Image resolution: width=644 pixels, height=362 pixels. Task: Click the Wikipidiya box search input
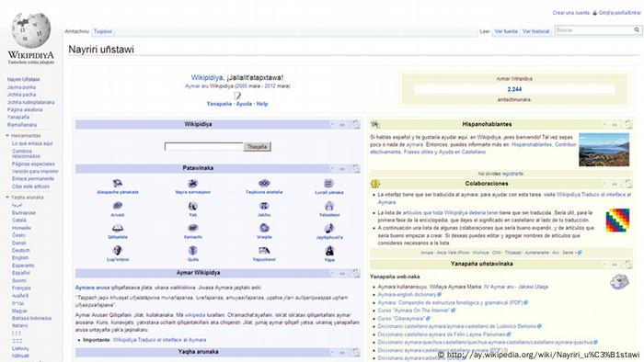click(203, 146)
